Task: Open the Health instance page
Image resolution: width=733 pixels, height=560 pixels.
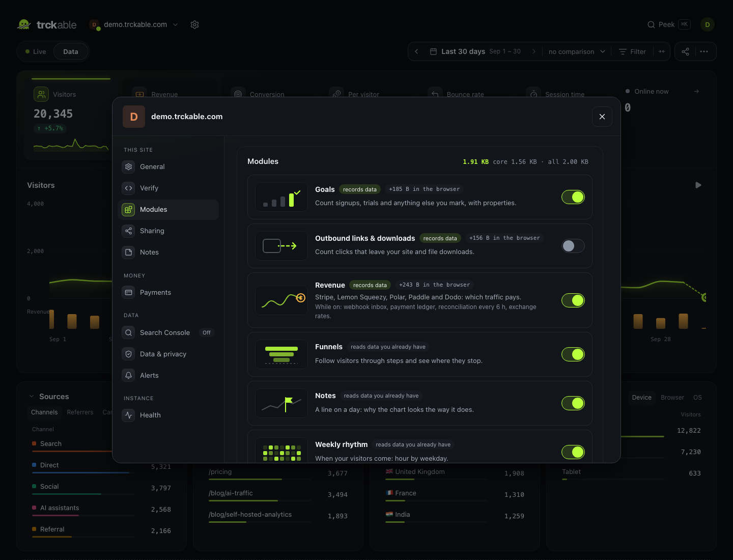Action: tap(168, 415)
